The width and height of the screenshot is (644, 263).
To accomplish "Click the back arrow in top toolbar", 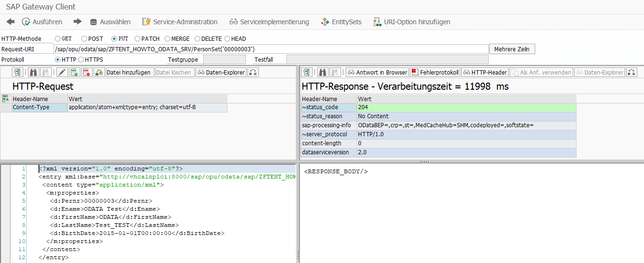I will coord(10,22).
